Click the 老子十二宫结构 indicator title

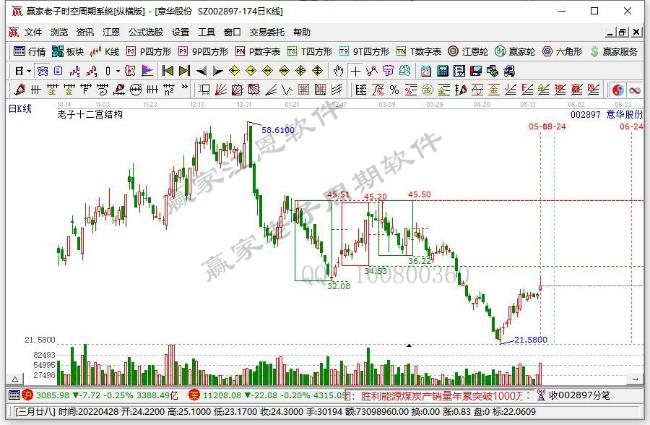tap(90, 114)
